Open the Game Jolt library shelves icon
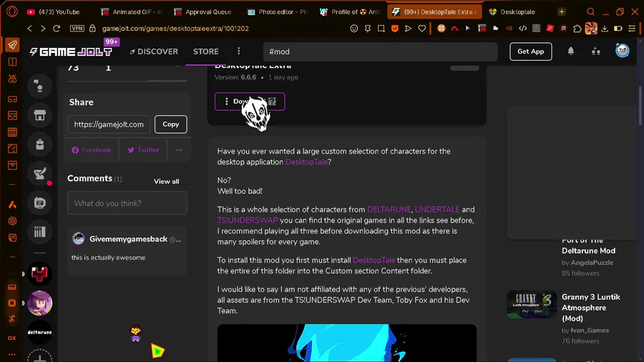 40,232
